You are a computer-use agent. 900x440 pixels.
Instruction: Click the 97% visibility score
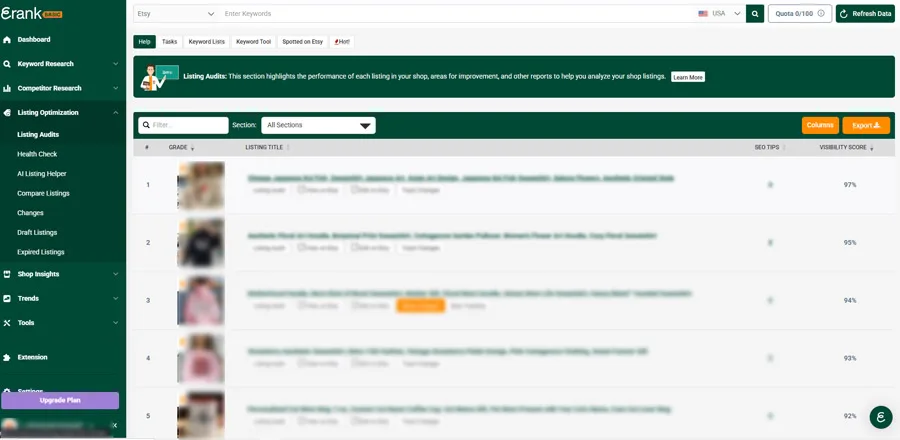tap(850, 185)
